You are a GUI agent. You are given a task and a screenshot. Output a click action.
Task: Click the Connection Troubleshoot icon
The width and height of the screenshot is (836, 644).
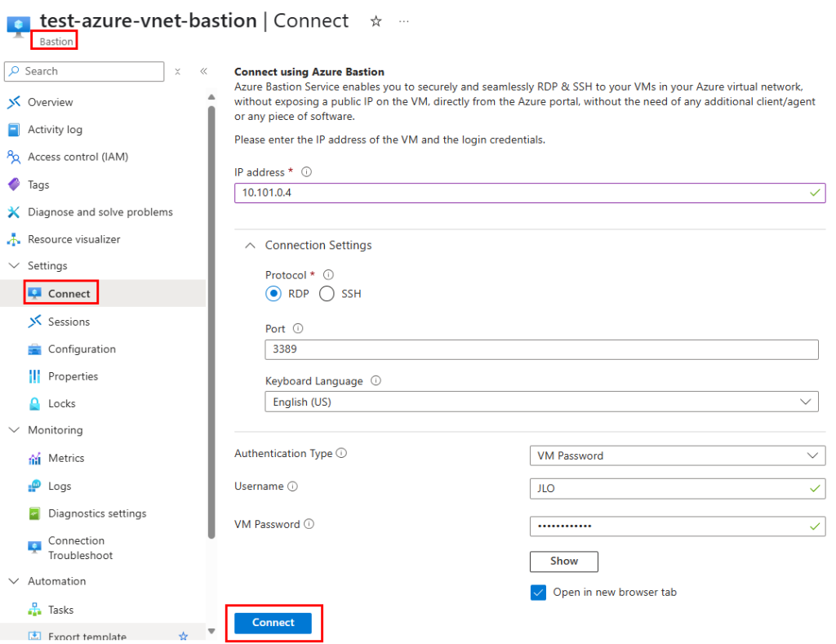(34, 548)
